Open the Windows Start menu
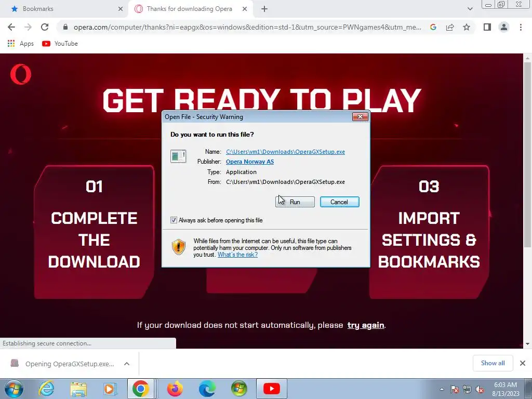Viewport: 532px width, 399px height. coord(14,389)
